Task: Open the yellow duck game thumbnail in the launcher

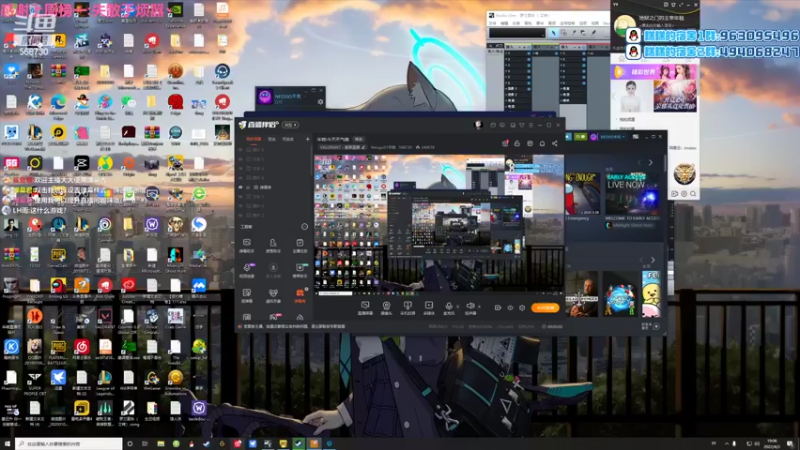Action: coord(652,294)
